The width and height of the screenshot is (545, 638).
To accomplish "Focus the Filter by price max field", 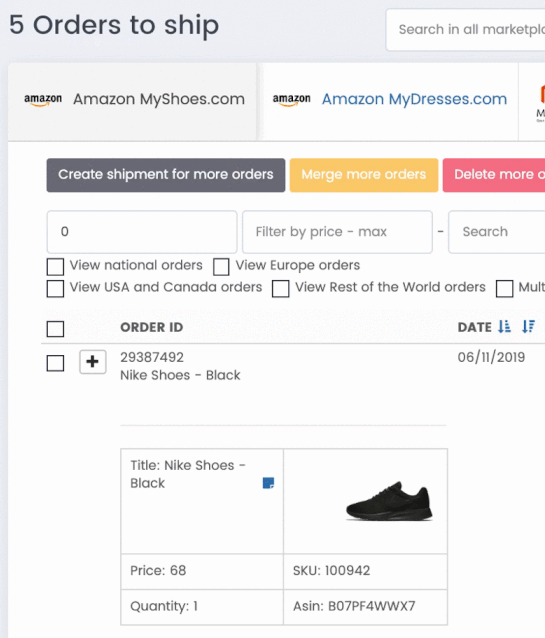I will tap(337, 232).
